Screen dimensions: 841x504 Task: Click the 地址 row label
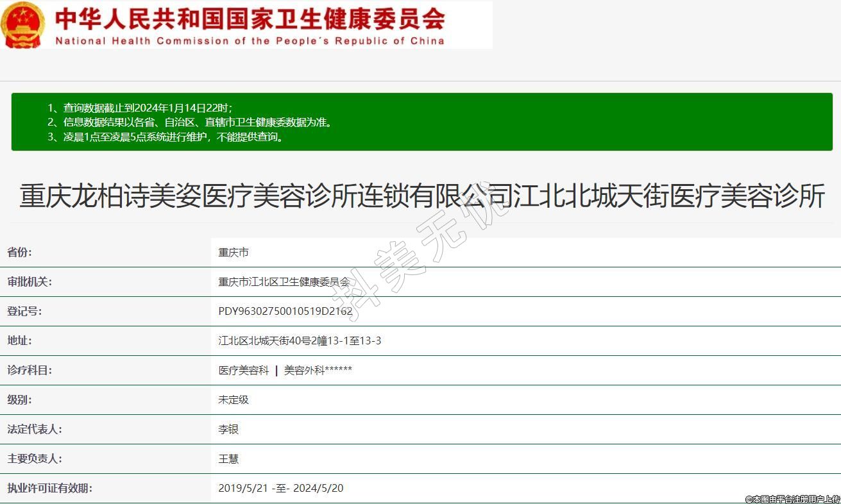pyautogui.click(x=19, y=341)
